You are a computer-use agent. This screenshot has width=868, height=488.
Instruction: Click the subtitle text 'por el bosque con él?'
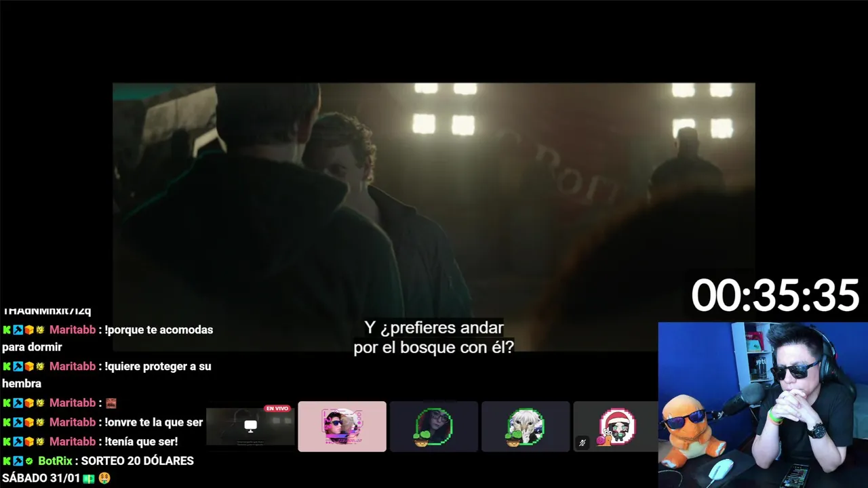(x=433, y=346)
